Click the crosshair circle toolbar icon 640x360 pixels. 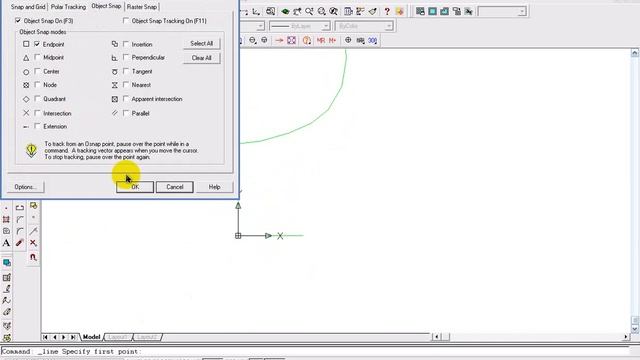[348, 40]
